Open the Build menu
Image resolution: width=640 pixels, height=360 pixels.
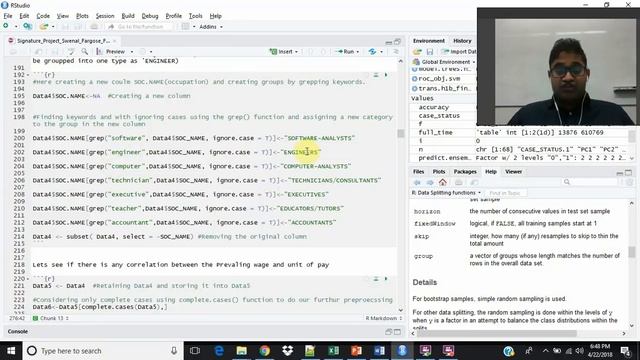(x=128, y=16)
